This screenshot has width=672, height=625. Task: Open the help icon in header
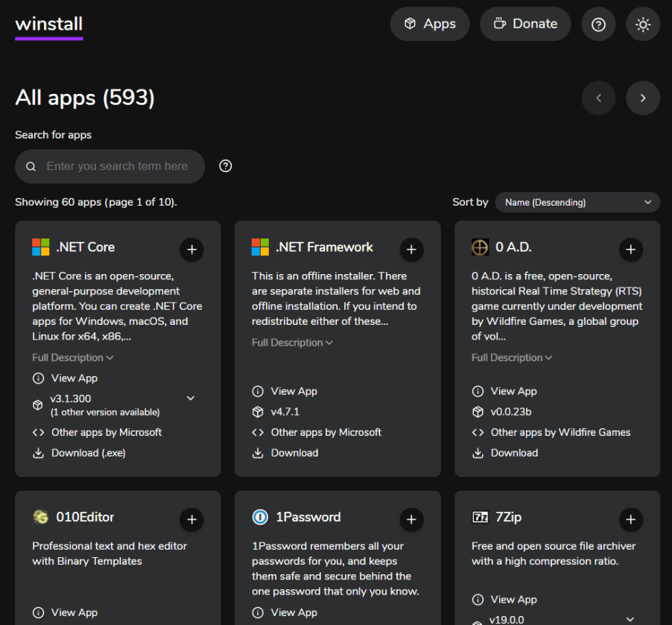(x=598, y=24)
